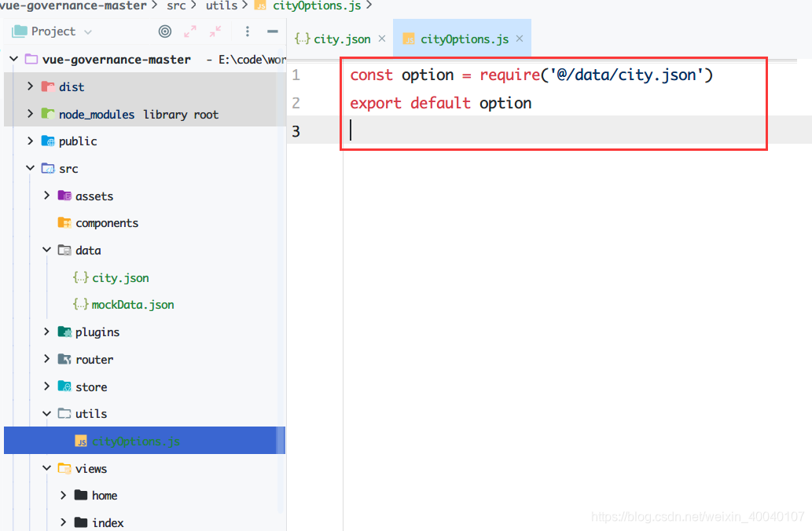The image size is (812, 531).
Task: Select the assets folder icon
Action: [x=64, y=195]
